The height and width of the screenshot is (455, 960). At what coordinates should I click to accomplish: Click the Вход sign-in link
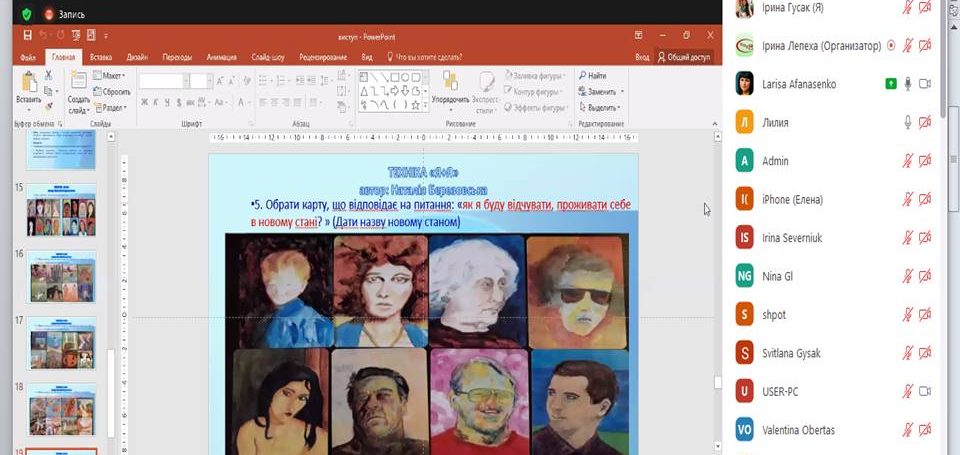(x=642, y=58)
